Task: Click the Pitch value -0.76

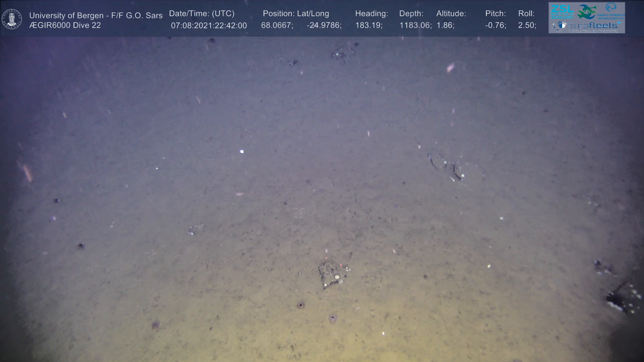Action: (495, 25)
